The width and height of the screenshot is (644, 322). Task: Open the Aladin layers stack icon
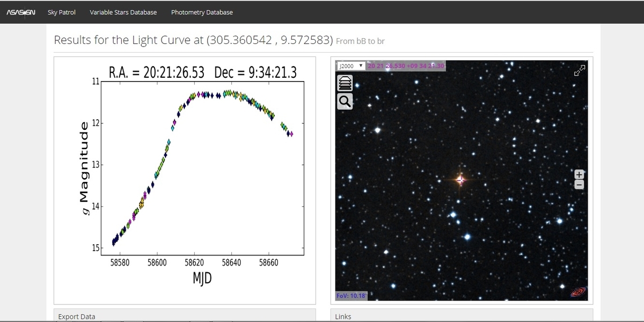pos(344,83)
